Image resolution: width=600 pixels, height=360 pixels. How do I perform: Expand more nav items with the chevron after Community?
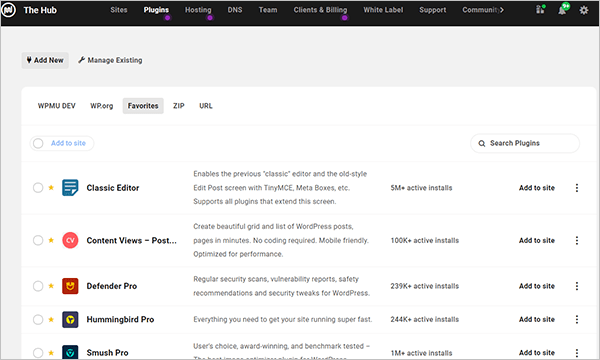pos(502,10)
